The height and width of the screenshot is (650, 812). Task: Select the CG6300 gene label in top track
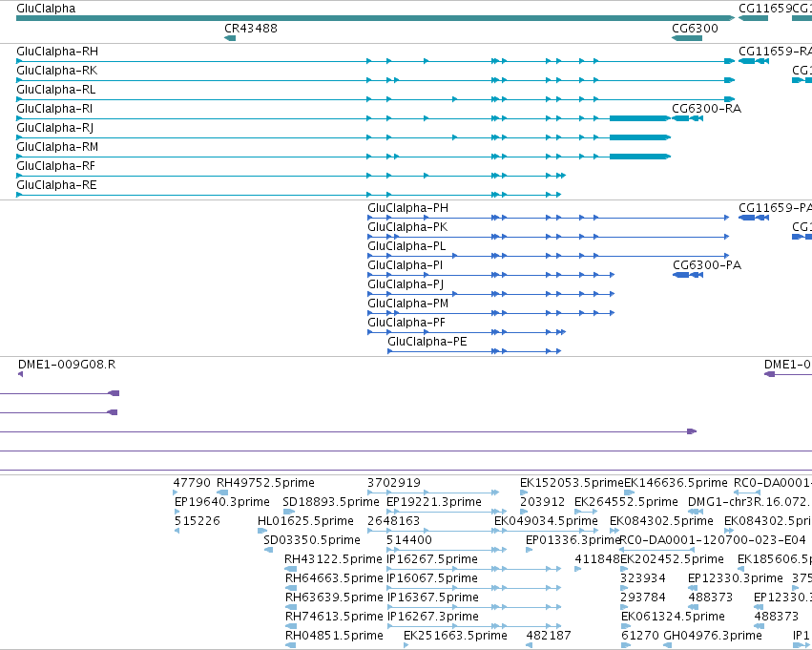pyautogui.click(x=695, y=28)
